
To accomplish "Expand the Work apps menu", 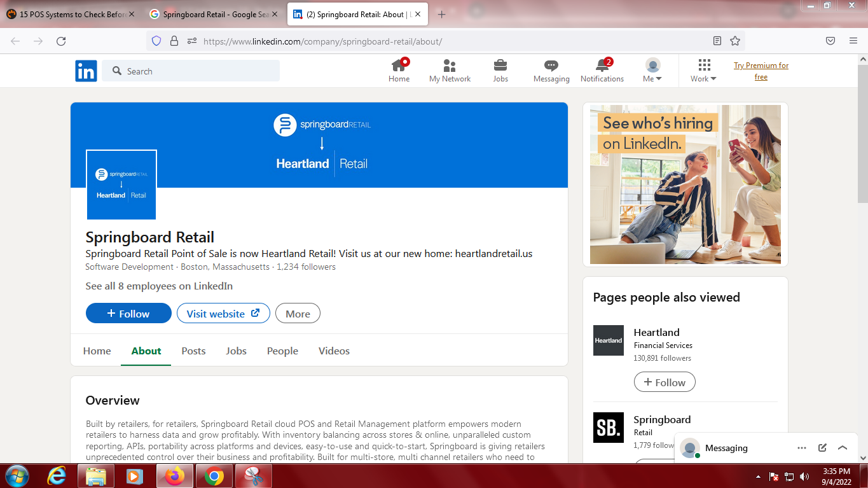I will [703, 71].
